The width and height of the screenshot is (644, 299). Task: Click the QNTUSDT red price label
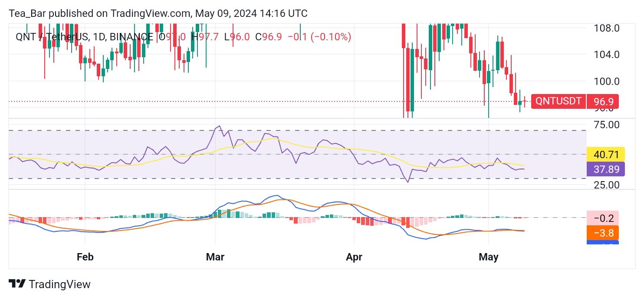point(559,101)
